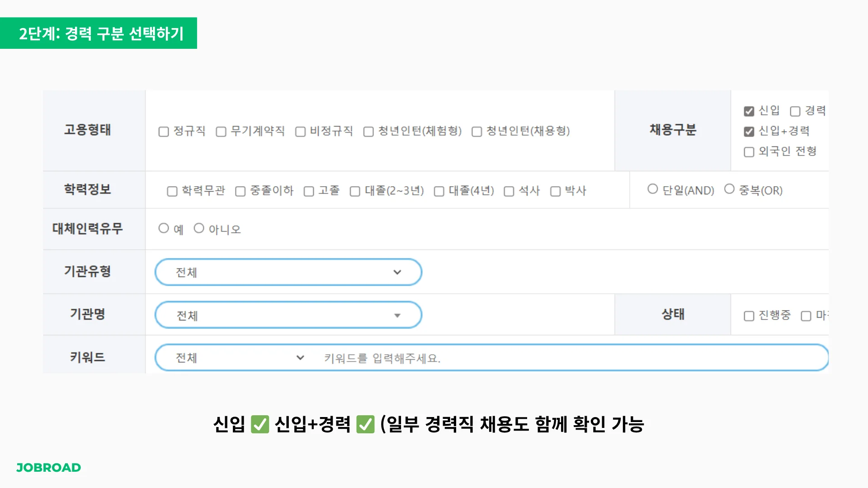Check the 진행중 status checkbox
Viewport: 868px width, 488px height.
coord(749,316)
